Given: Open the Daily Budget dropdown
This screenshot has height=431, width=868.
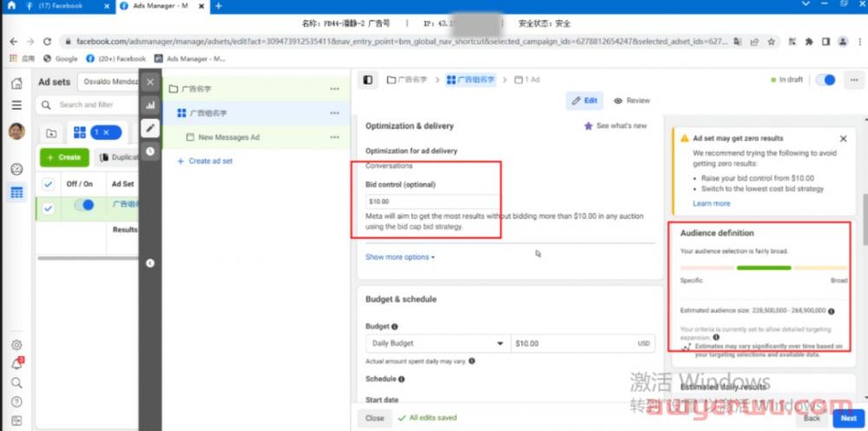Looking at the screenshot, I should coord(437,343).
